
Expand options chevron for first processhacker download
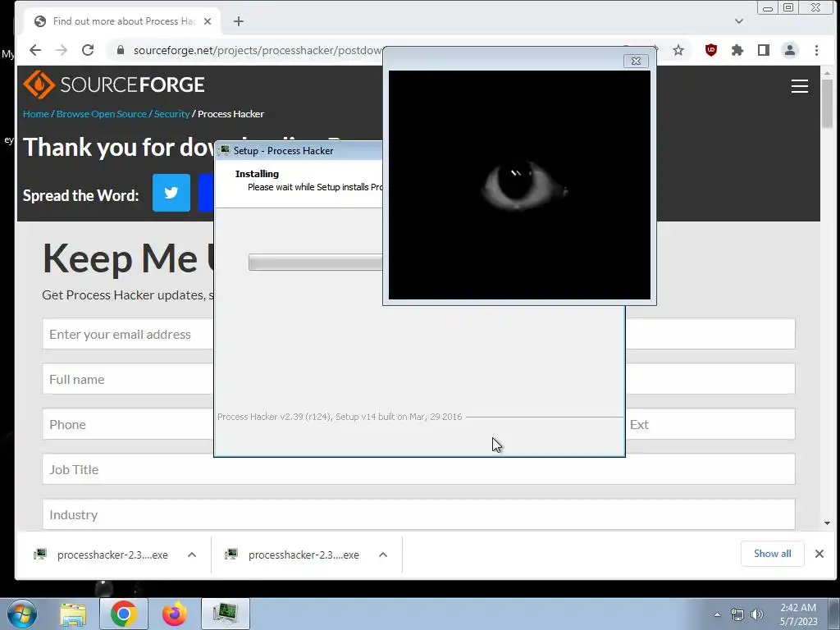pos(192,555)
